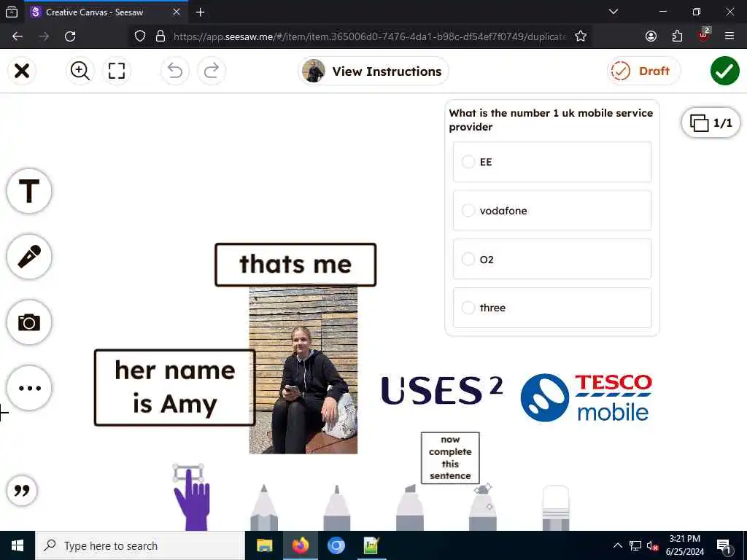Select the microphone recording tool
The height and width of the screenshot is (560, 747).
tap(29, 257)
